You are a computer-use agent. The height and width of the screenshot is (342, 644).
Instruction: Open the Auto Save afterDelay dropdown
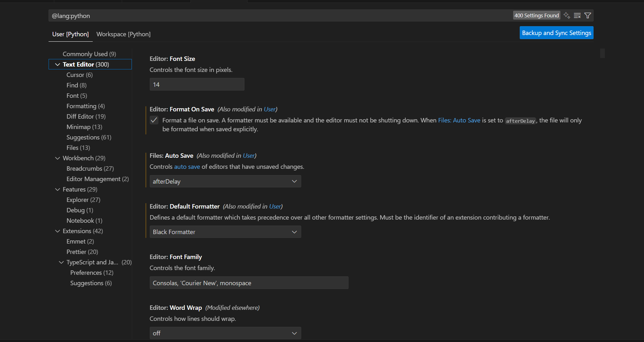coord(225,181)
